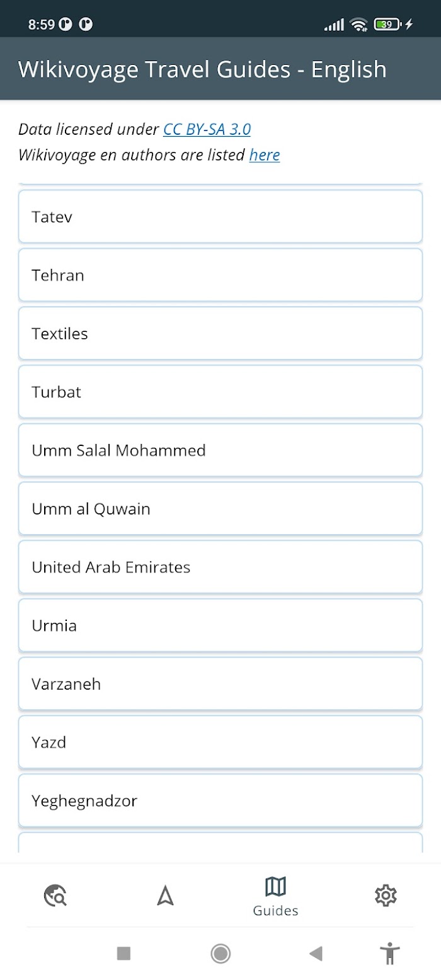Image resolution: width=441 pixels, height=980 pixels.
Task: Open the accessibility figure shortcut
Action: coord(391,954)
